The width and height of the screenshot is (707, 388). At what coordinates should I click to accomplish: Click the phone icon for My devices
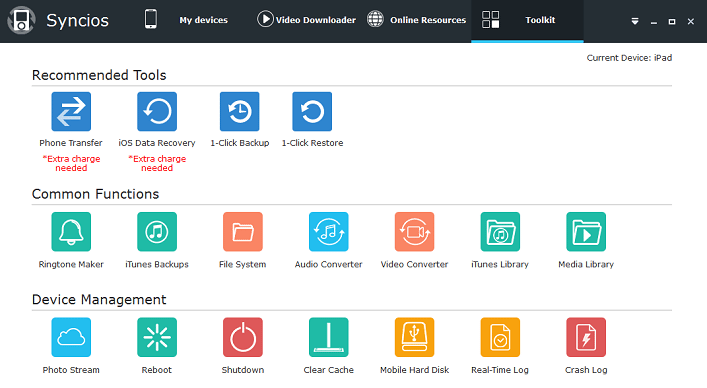(x=151, y=19)
